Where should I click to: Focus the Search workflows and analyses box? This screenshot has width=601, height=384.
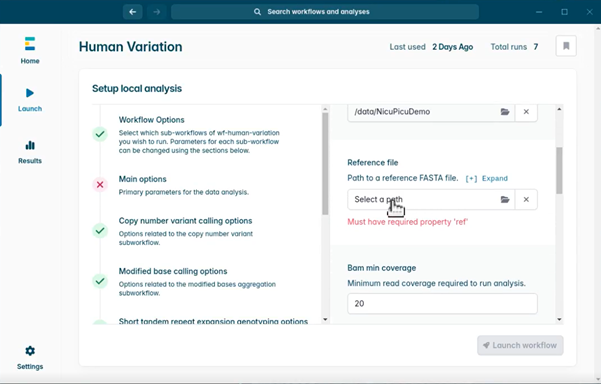tap(325, 12)
